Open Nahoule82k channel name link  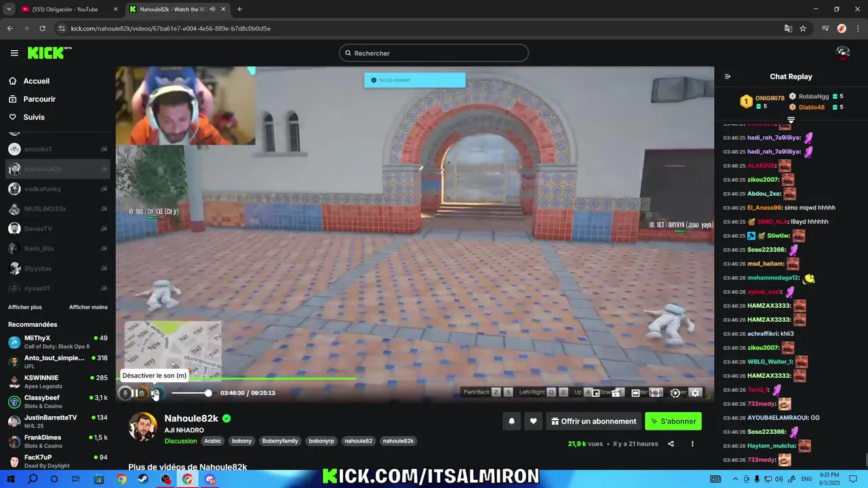(x=191, y=418)
